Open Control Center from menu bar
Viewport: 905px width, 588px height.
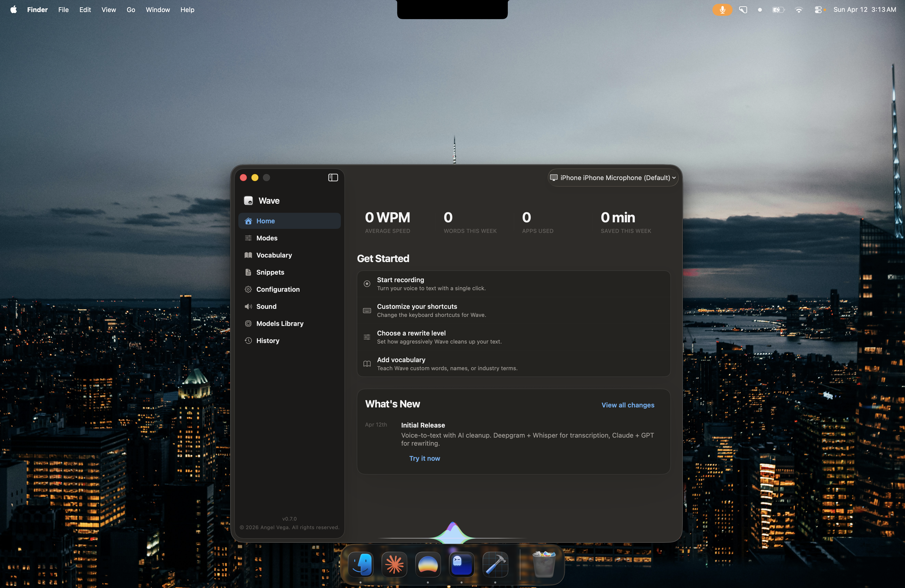818,10
